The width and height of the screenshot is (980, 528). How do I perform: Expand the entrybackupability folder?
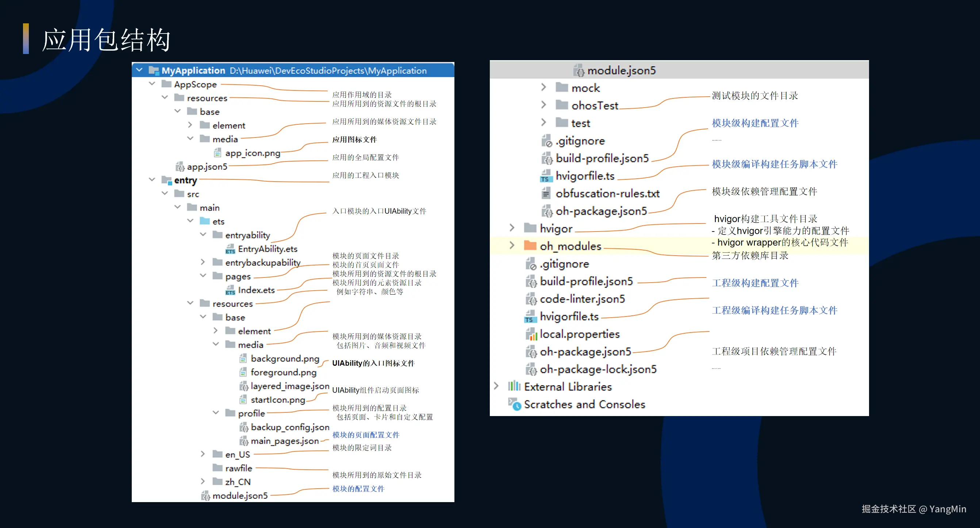click(203, 262)
